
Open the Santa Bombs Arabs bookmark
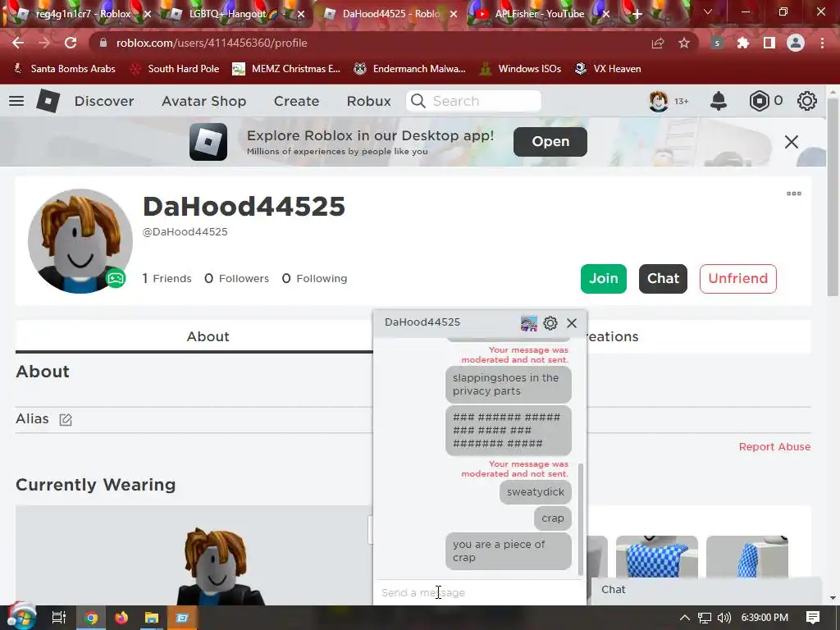click(64, 69)
